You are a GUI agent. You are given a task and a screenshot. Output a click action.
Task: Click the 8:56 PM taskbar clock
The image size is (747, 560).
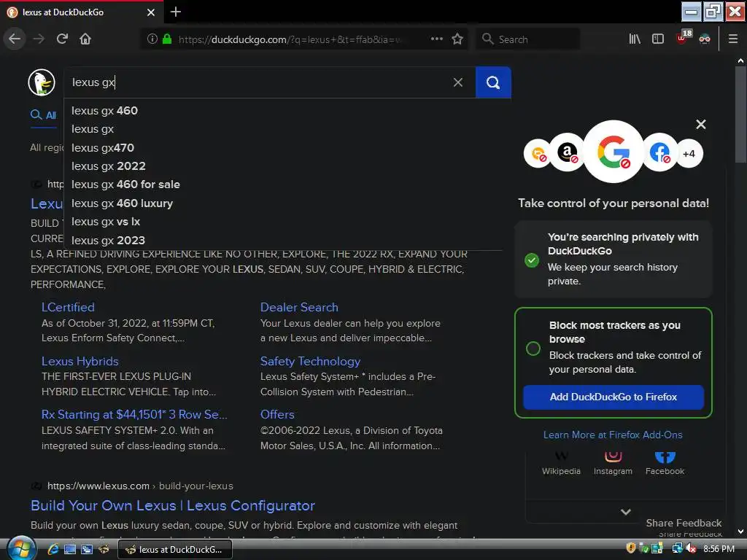point(719,549)
